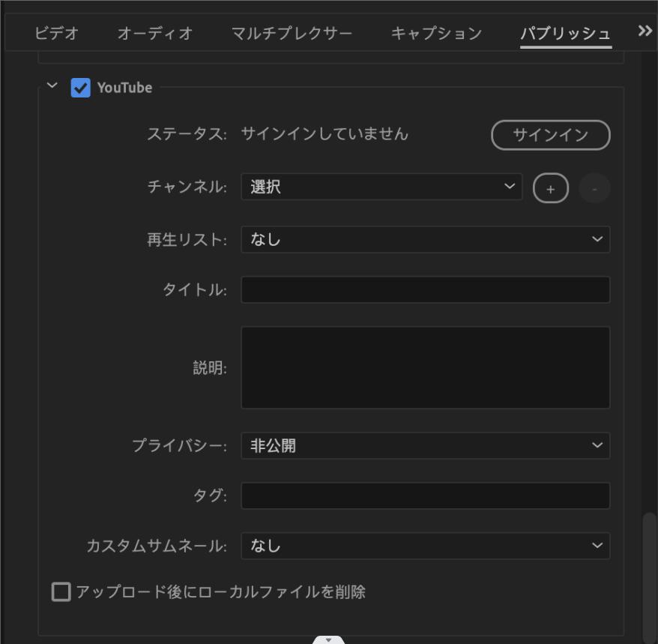Click into the 説明 description text area

point(425,367)
